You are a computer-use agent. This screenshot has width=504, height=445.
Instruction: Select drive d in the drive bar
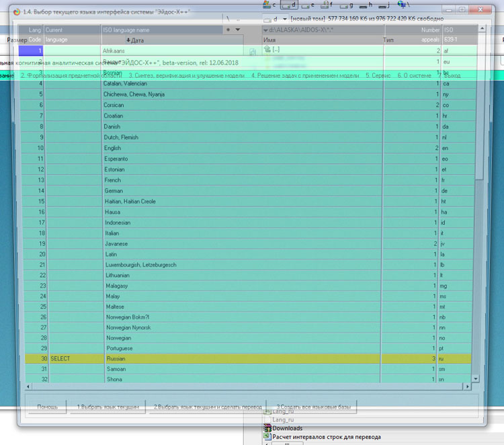286,5
